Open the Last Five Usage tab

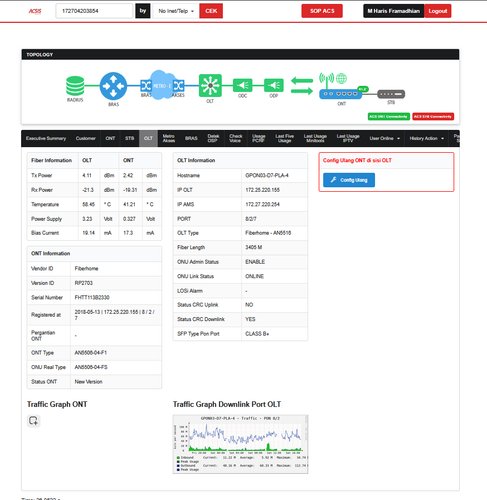click(285, 138)
